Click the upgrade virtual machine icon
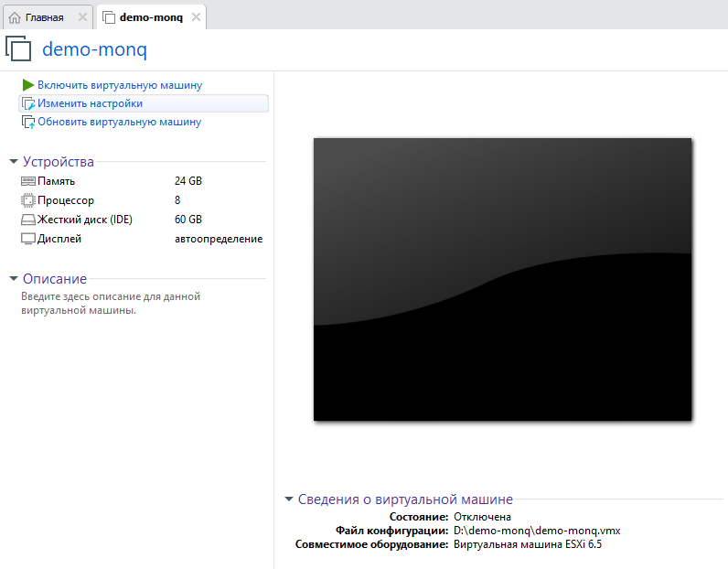 [28, 122]
